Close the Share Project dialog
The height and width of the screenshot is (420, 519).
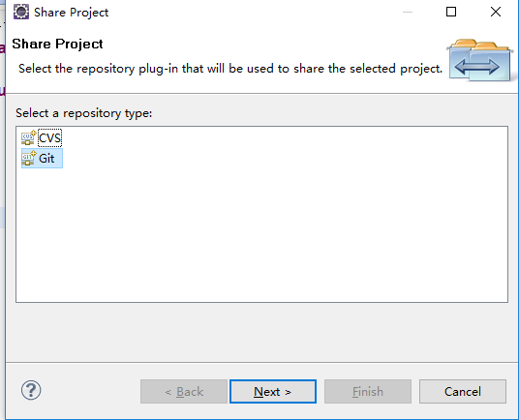496,12
